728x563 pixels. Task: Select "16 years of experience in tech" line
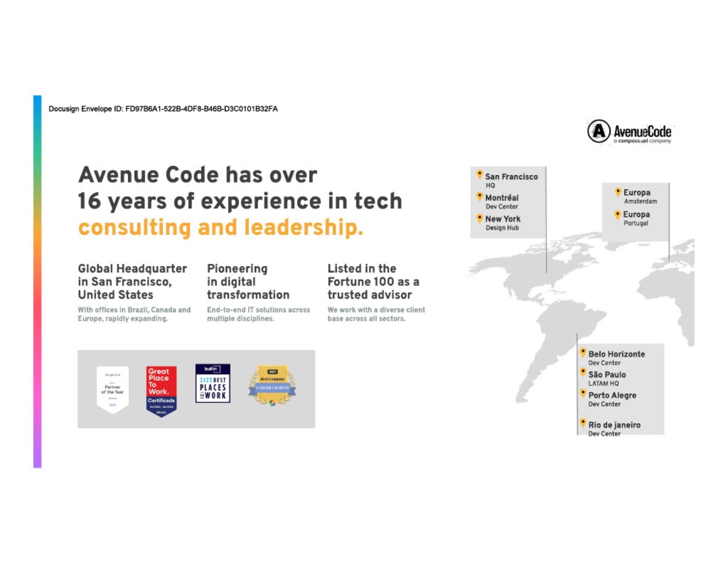click(240, 201)
